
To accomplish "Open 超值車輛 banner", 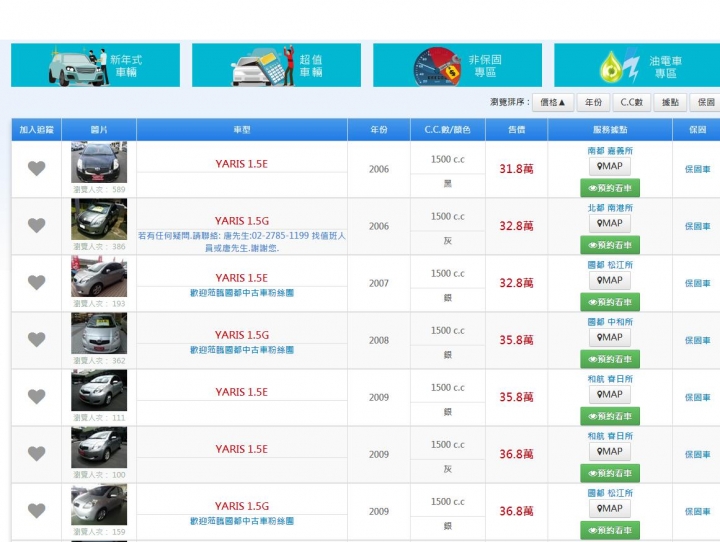I will coord(276,65).
